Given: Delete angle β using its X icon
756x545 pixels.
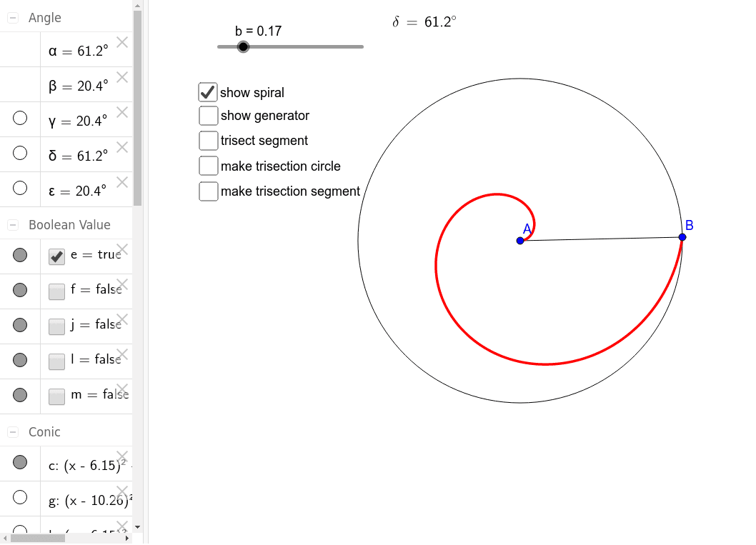Looking at the screenshot, I should [x=121, y=77].
